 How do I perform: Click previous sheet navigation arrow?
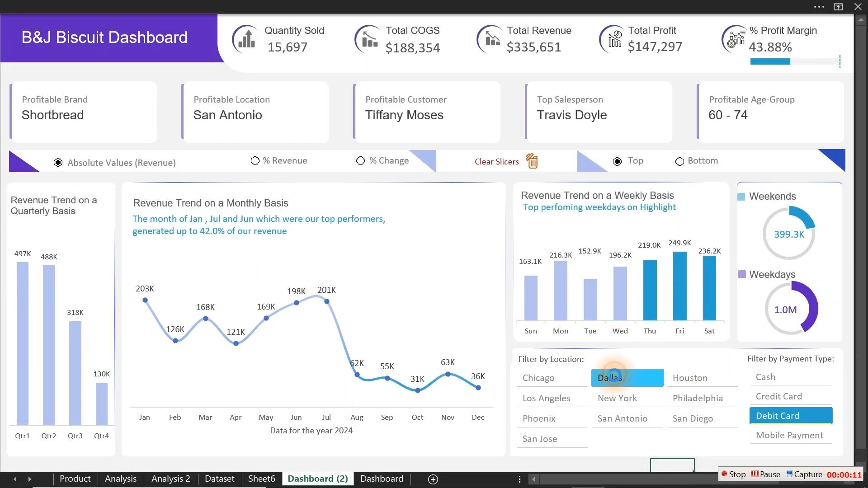point(15,479)
